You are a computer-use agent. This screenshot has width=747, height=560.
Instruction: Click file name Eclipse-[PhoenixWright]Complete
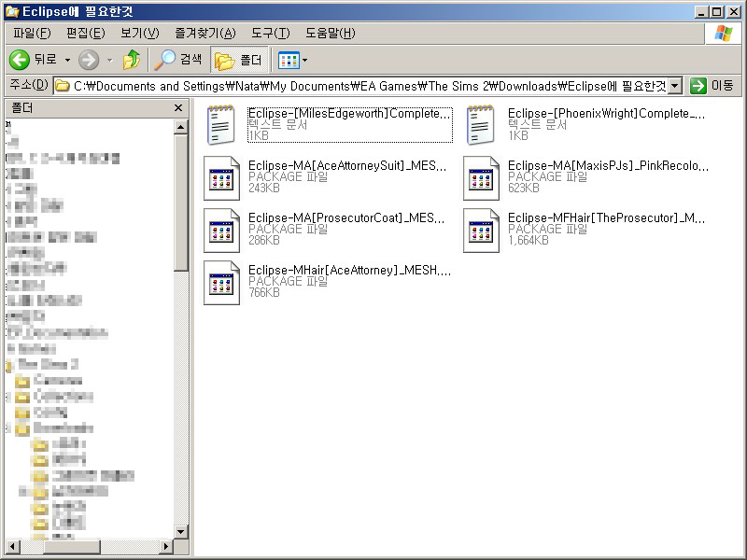[x=606, y=113]
